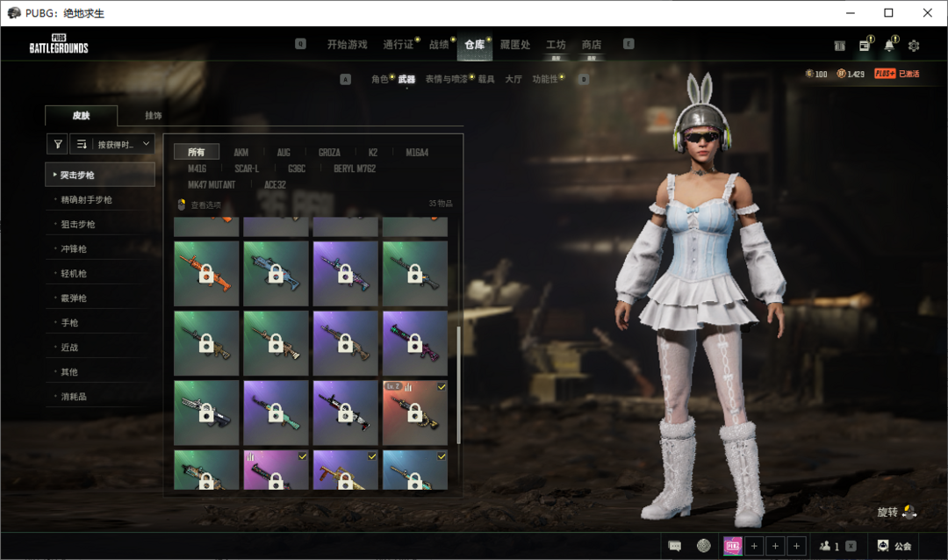The height and width of the screenshot is (560, 948).
Task: Click the sort order icon beside the filter
Action: pyautogui.click(x=82, y=144)
